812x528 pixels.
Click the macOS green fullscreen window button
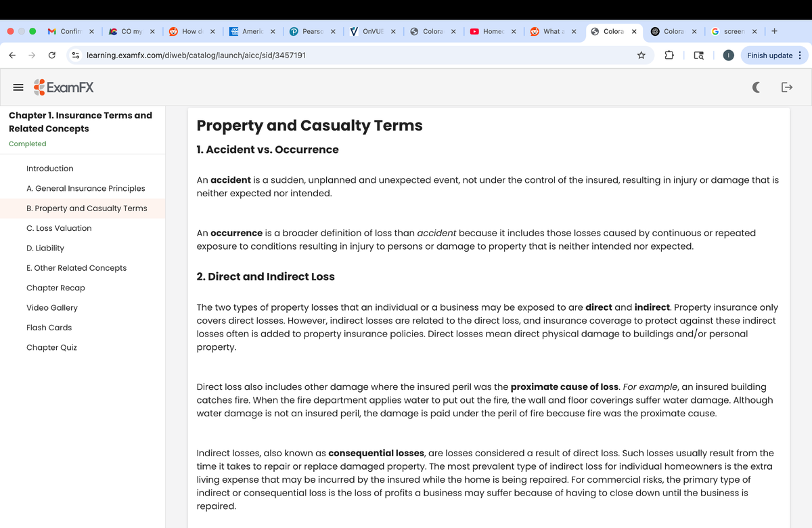point(32,31)
